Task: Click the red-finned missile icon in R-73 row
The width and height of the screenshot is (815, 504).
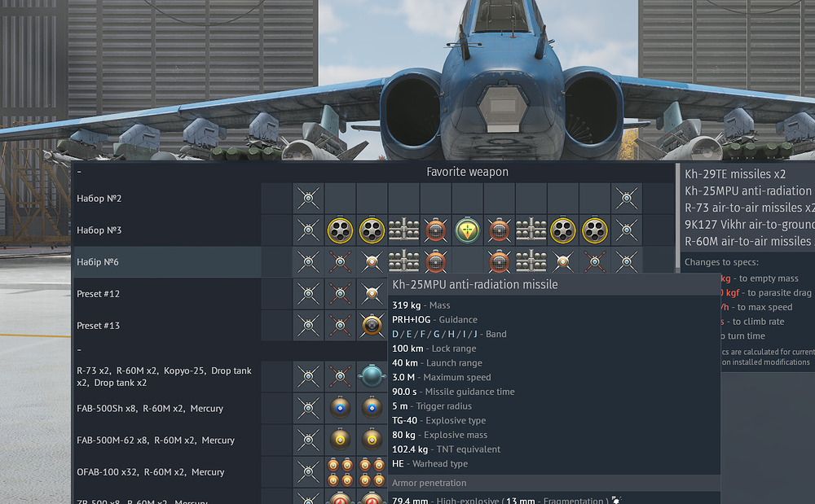Action: tap(340, 376)
